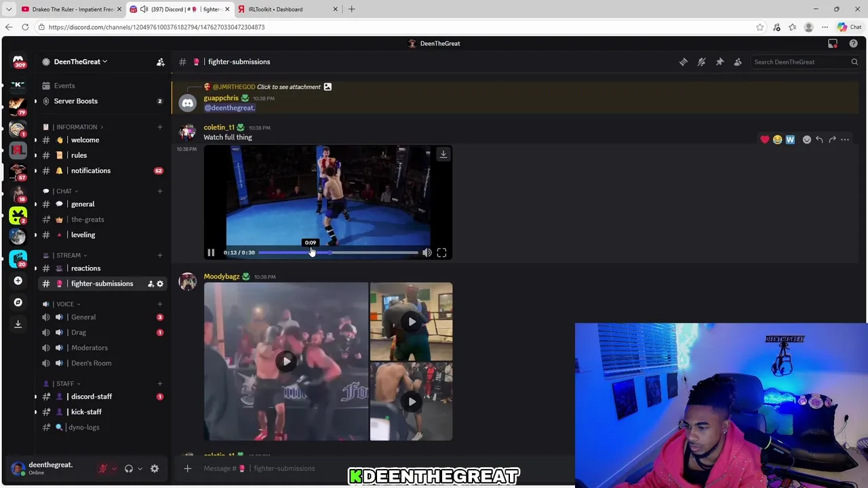Viewport: 868px width, 488px height.
Task: Switch to IRLToolkit Dashboard browser tab
Action: tap(288, 9)
